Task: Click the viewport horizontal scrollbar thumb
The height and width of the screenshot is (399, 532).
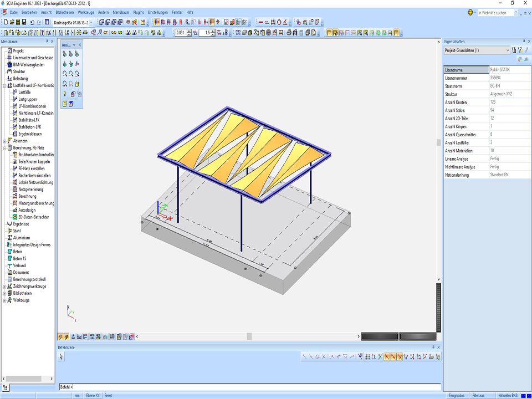Action: tap(249, 336)
